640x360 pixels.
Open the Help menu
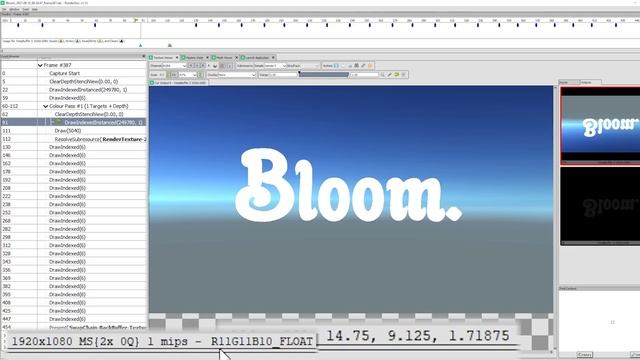tap(35, 9)
